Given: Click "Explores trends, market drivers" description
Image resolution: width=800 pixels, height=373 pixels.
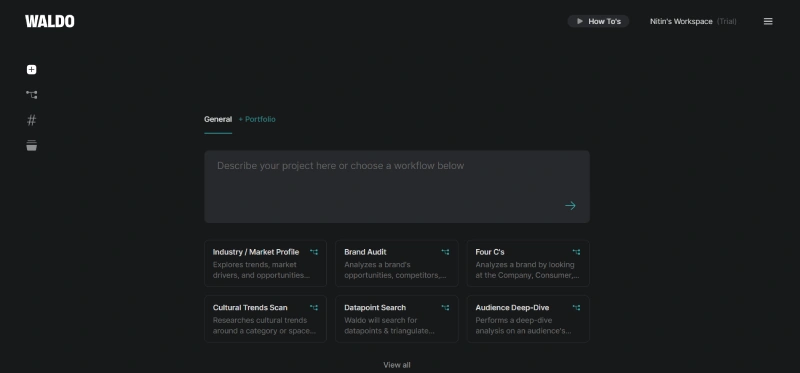Looking at the screenshot, I should coord(261,270).
